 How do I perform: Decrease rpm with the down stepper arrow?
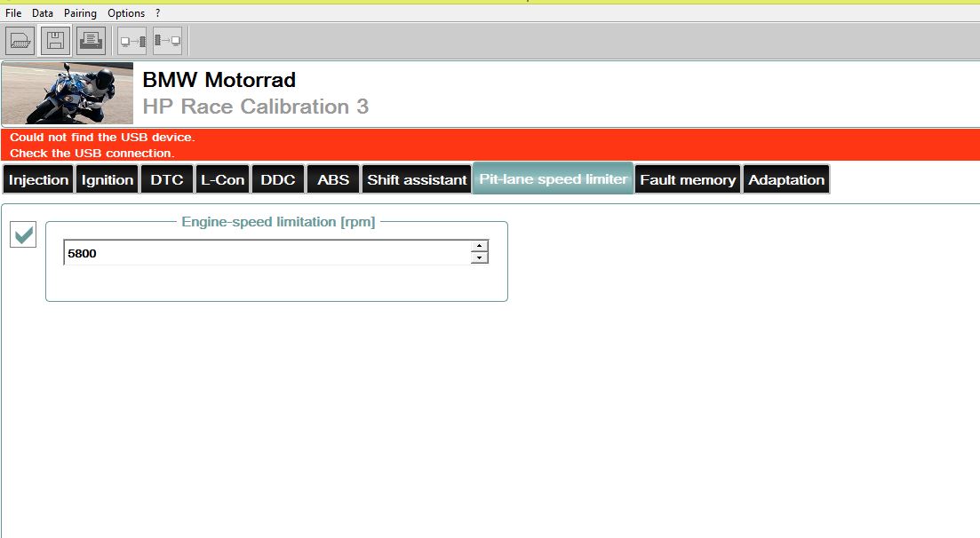[480, 258]
